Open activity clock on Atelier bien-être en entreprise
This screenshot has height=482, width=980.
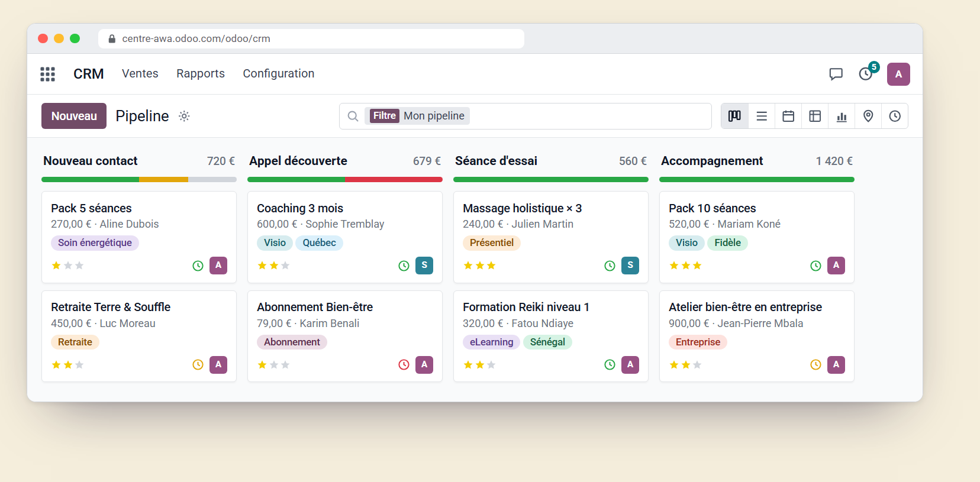coord(815,365)
